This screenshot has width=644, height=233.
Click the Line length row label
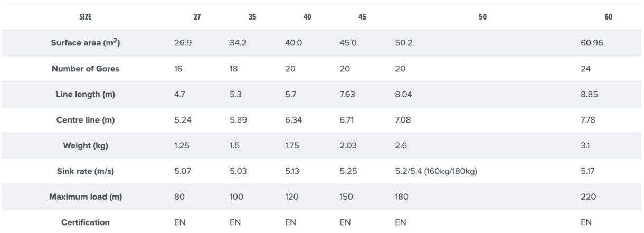coord(87,95)
